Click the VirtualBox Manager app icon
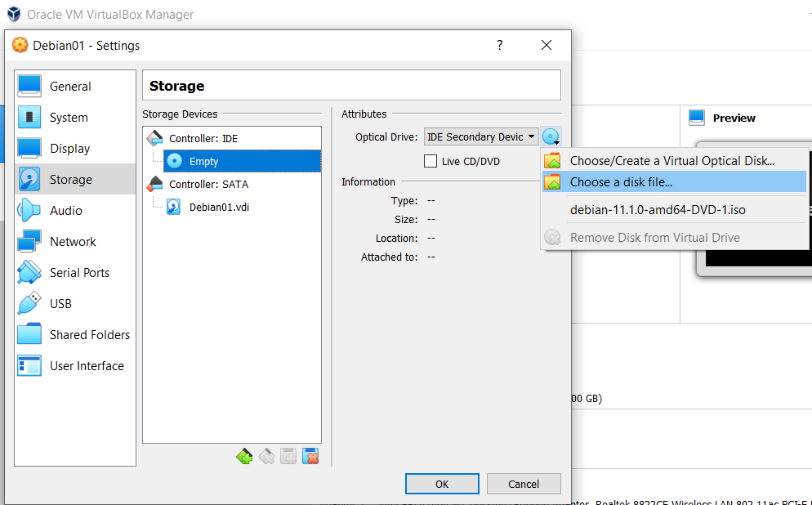812x505 pixels. 14,14
